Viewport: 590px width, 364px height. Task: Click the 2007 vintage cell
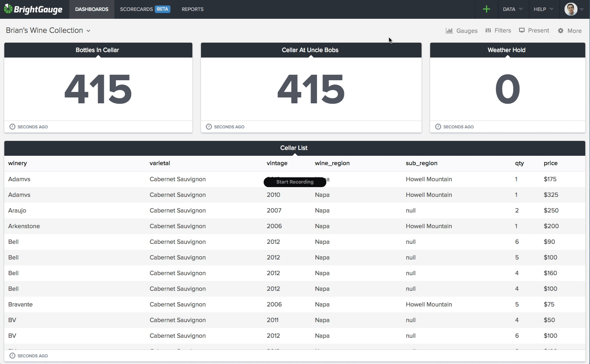pos(274,211)
